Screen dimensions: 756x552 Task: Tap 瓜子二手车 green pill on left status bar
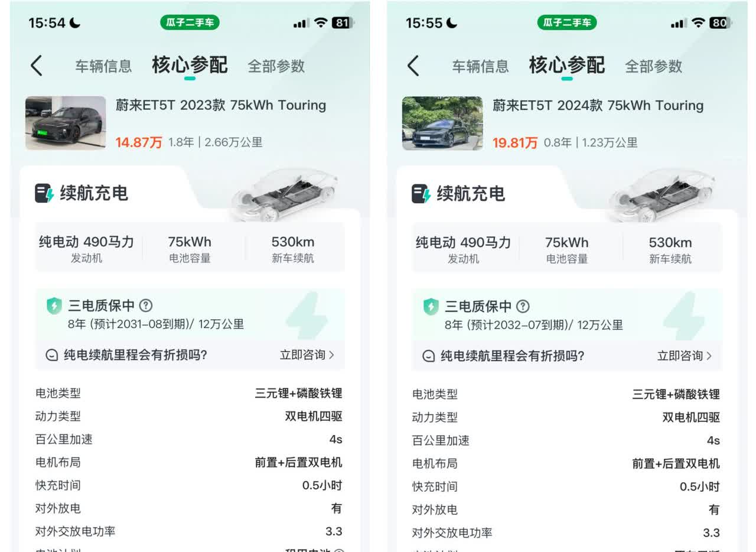(x=190, y=22)
